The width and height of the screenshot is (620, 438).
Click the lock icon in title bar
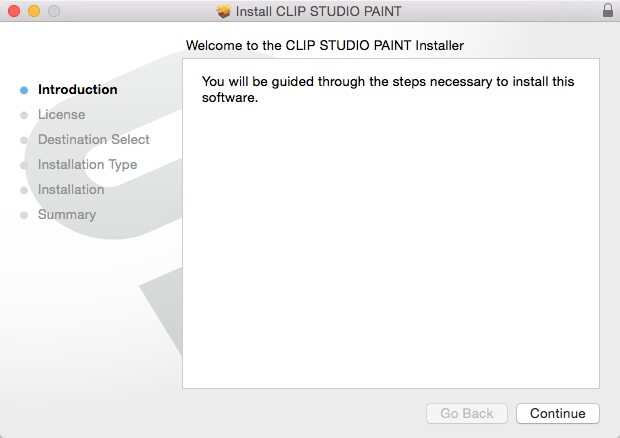(607, 11)
